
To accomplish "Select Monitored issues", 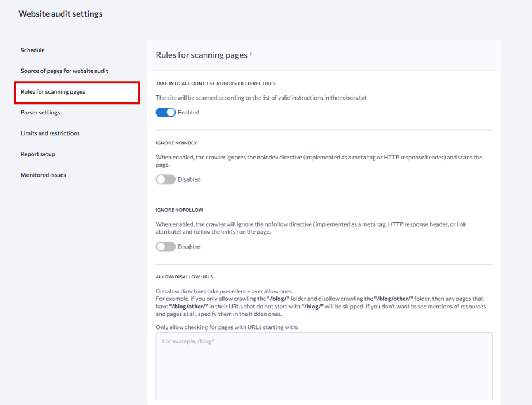I will 43,174.
